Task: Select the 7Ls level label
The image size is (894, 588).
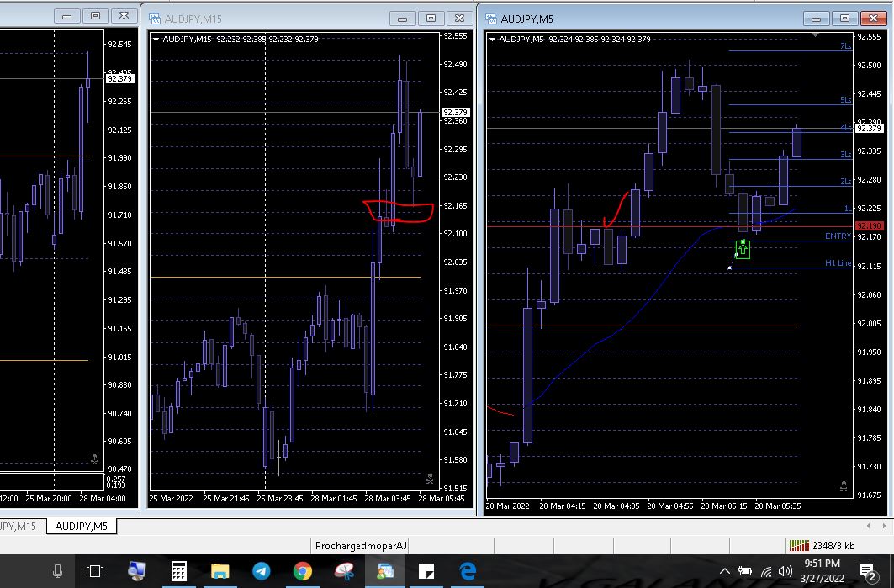Action: [x=845, y=45]
